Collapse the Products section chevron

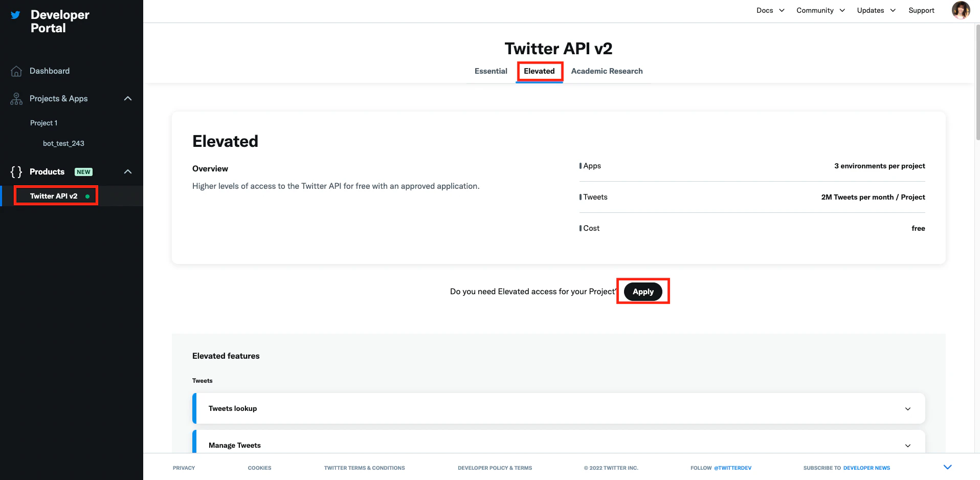click(128, 171)
